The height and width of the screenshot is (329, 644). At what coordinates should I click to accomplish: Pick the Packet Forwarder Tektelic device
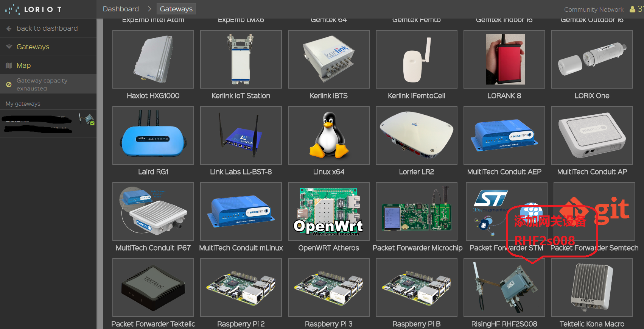(x=153, y=288)
